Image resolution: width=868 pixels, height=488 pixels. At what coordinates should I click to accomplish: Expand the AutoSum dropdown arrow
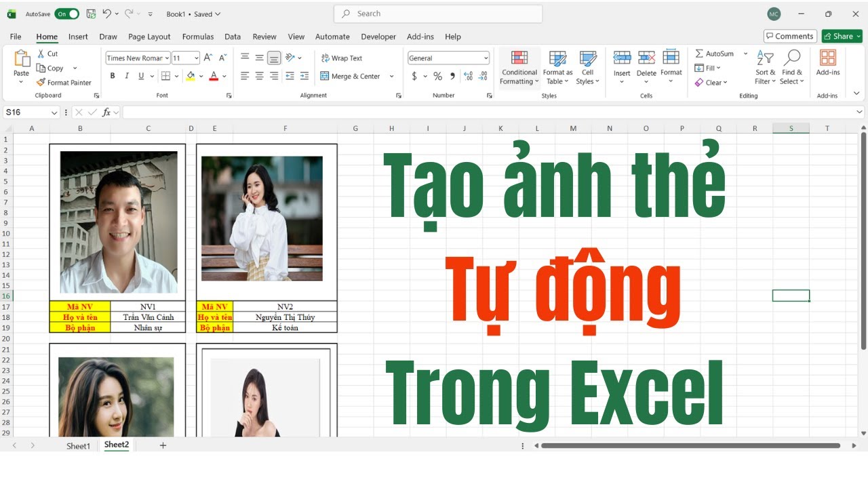click(x=745, y=54)
